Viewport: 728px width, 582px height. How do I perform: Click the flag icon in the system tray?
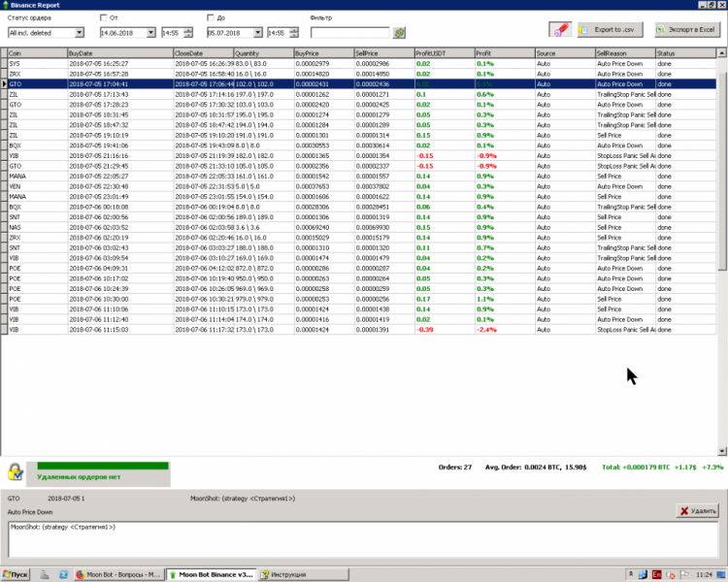[x=684, y=574]
